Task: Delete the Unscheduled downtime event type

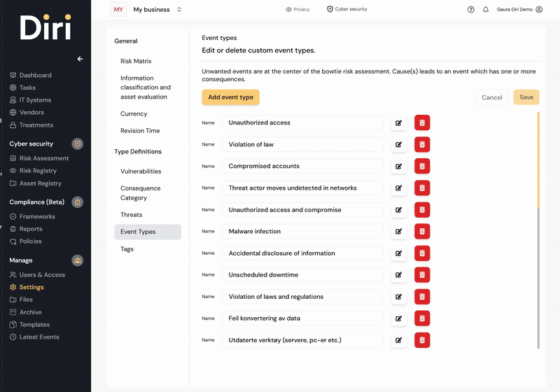Action: [422, 275]
